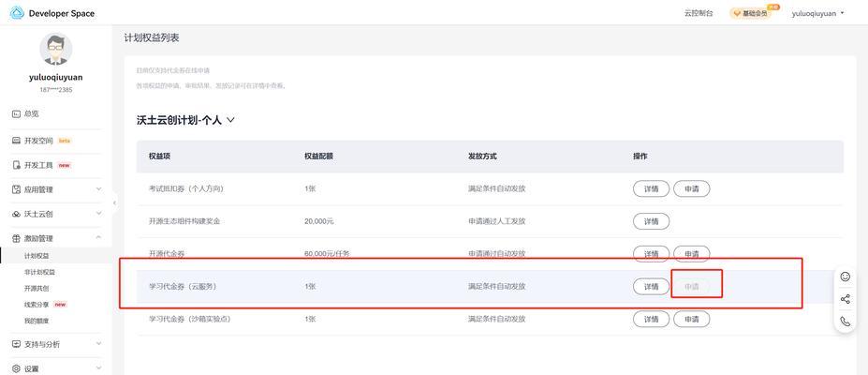Click 详情 for 开源代金券

(652, 254)
